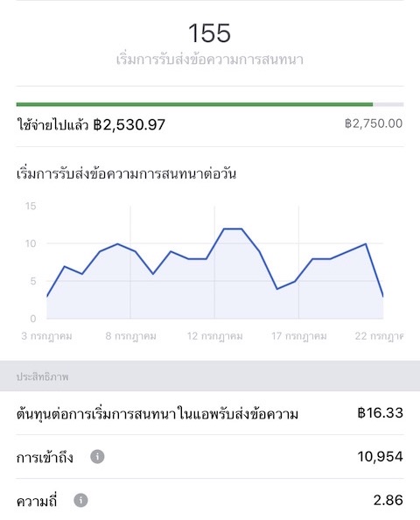Open the การเข้าถึง reach row label

tap(45, 458)
